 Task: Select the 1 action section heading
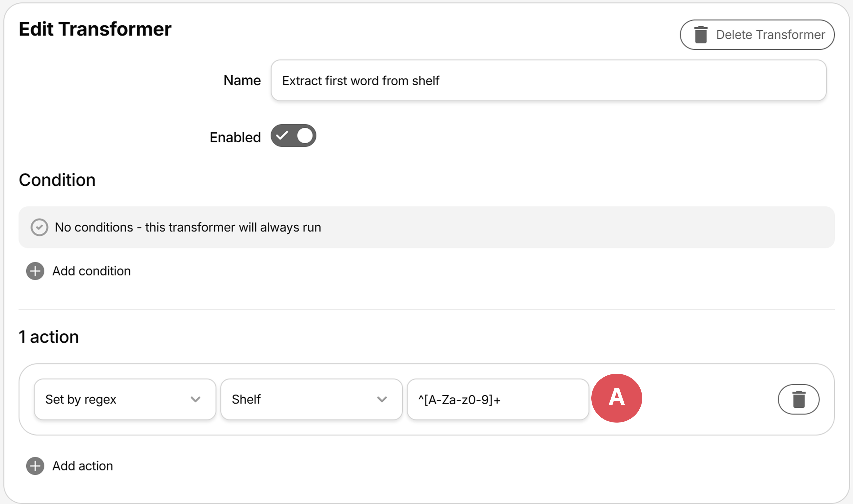(49, 336)
